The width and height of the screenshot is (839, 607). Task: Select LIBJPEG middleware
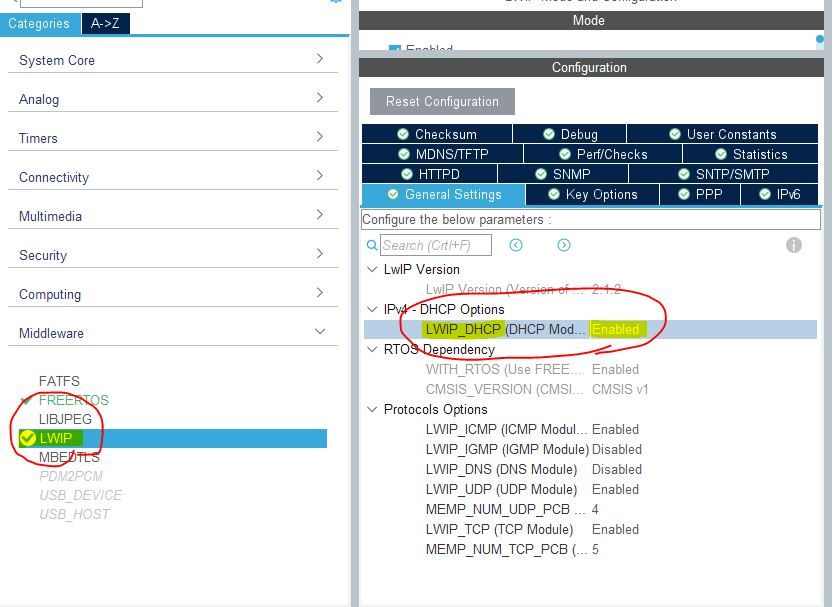[65, 419]
